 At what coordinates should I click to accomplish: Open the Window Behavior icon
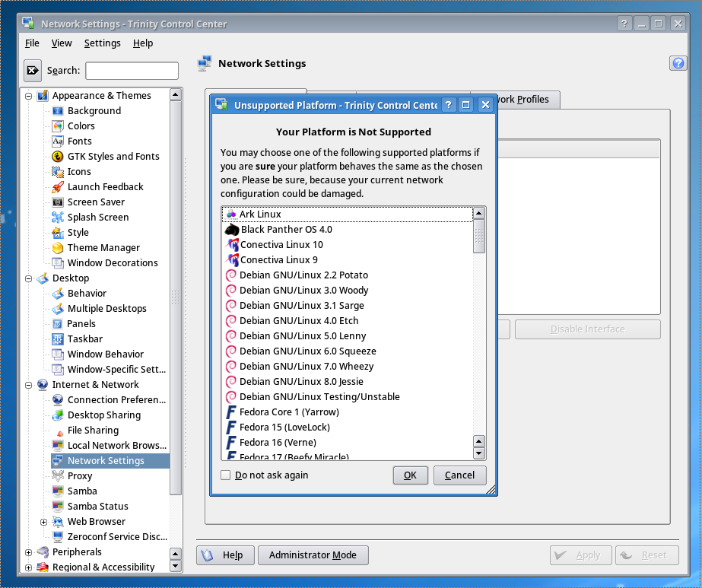(58, 354)
